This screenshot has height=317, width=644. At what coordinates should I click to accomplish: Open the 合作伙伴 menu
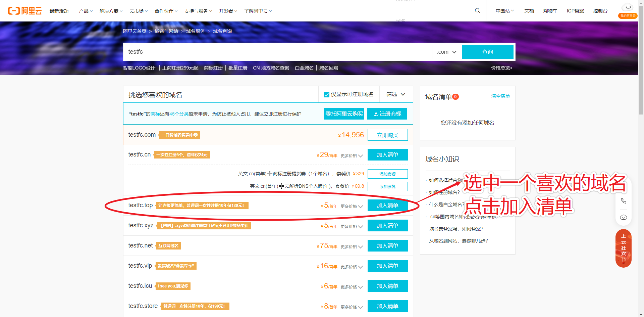click(x=166, y=11)
